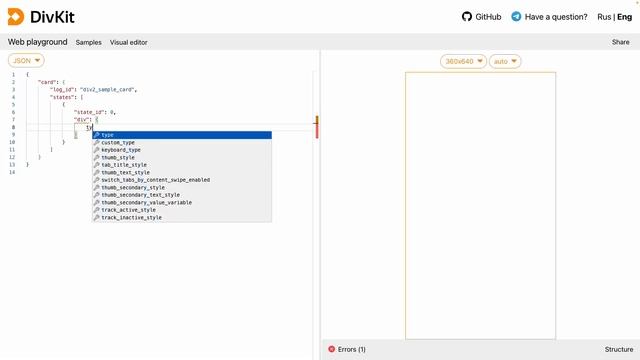Click line number 14 in gutter
This screenshot has width=640, height=360.
pos(12,172)
